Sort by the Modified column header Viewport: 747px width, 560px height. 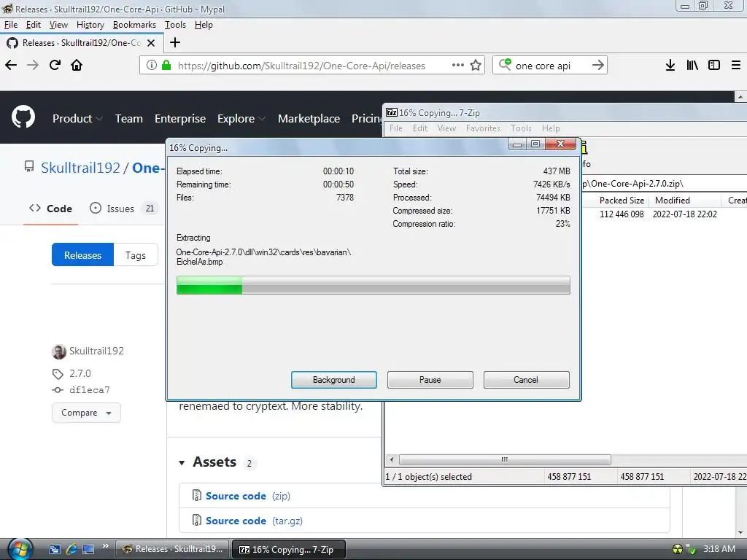tap(685, 201)
